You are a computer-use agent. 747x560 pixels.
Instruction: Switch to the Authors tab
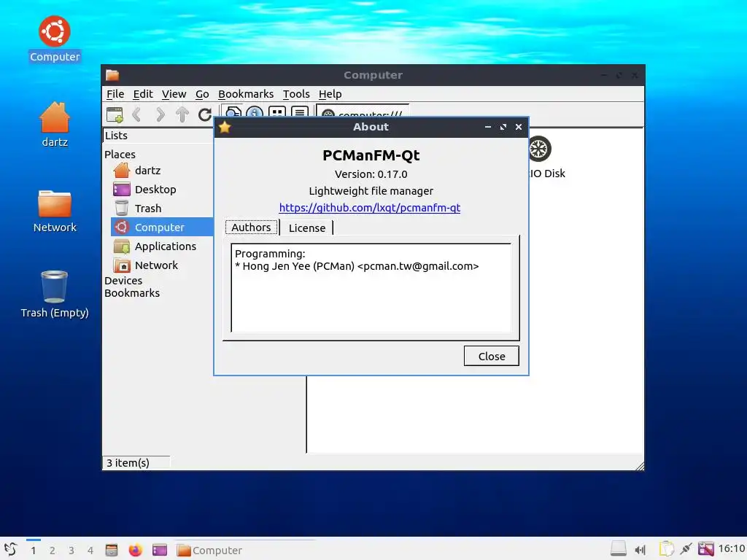coord(251,227)
